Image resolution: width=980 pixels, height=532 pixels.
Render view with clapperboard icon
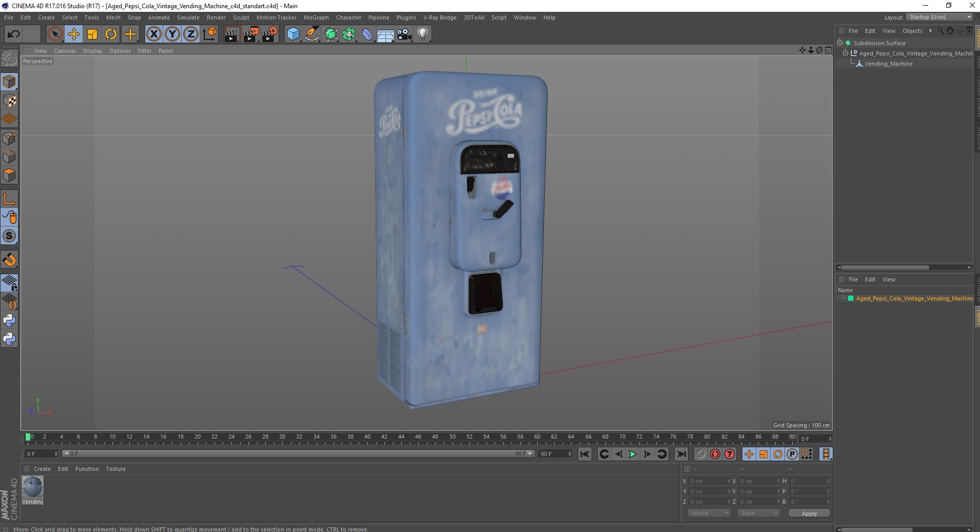pyautogui.click(x=232, y=34)
